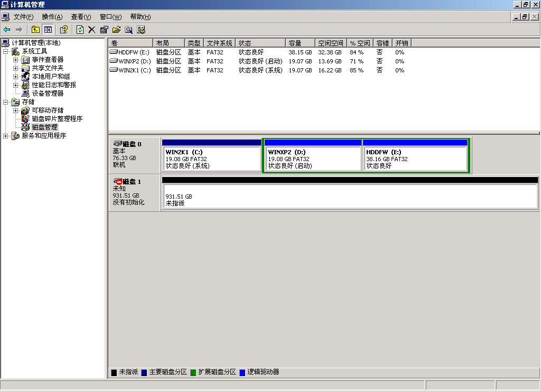Click the 事件查看器 icon
Image resolution: width=541 pixels, height=392 pixels.
tap(25, 60)
